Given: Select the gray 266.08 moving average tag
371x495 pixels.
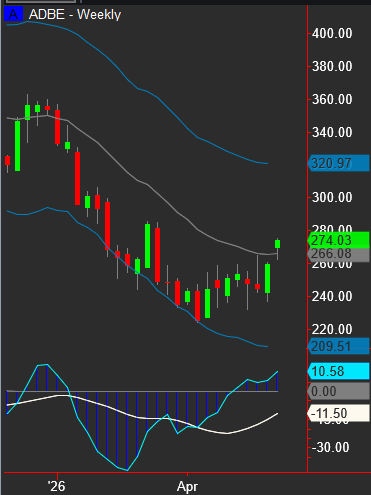Looking at the screenshot, I should pos(338,254).
